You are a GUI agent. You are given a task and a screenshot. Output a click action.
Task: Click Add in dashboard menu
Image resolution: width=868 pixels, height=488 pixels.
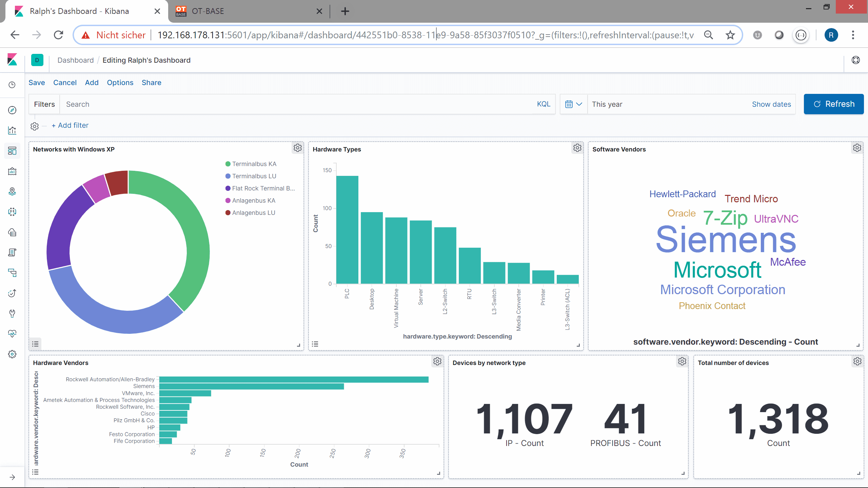(x=92, y=83)
